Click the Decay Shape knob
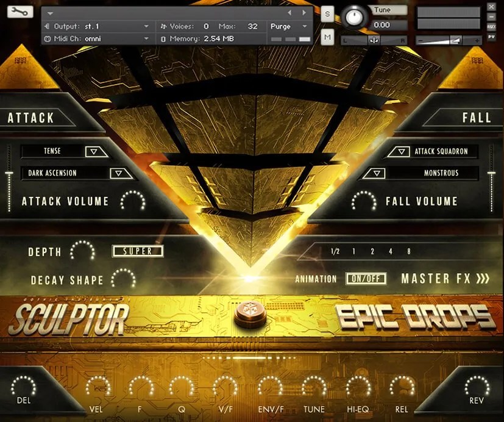The image size is (504, 422). (x=124, y=280)
